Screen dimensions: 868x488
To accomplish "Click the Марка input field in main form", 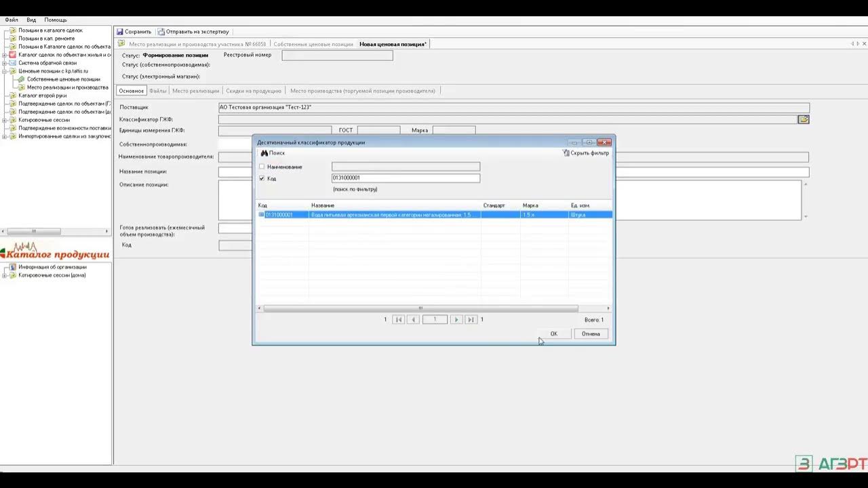I will [x=454, y=130].
